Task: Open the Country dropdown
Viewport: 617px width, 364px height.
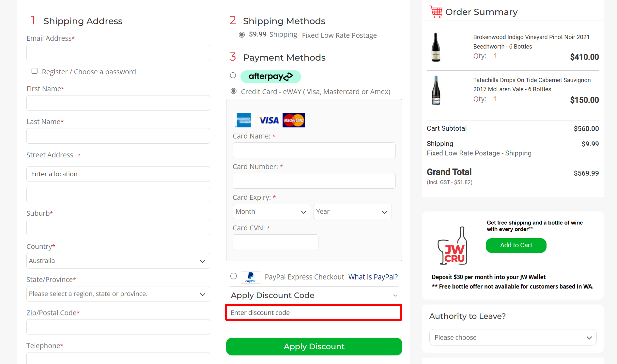Action: click(x=118, y=261)
